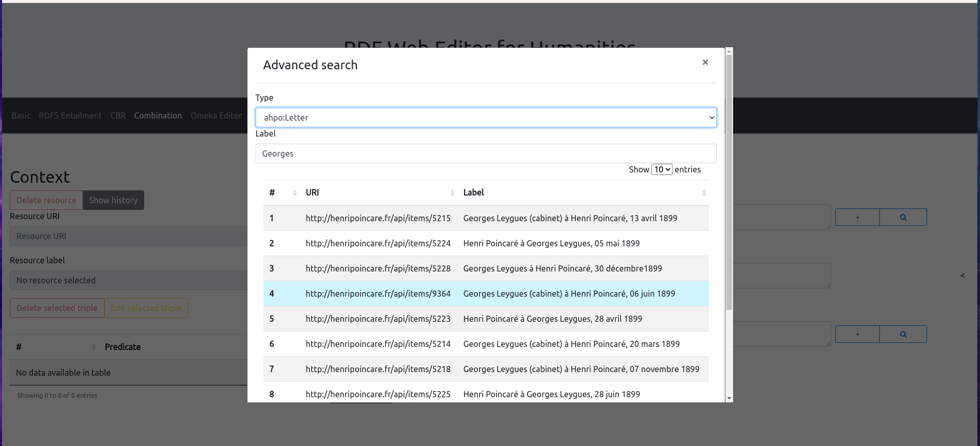Select row 1 with items/5215 URI
The height and width of the screenshot is (446, 980).
click(378, 218)
